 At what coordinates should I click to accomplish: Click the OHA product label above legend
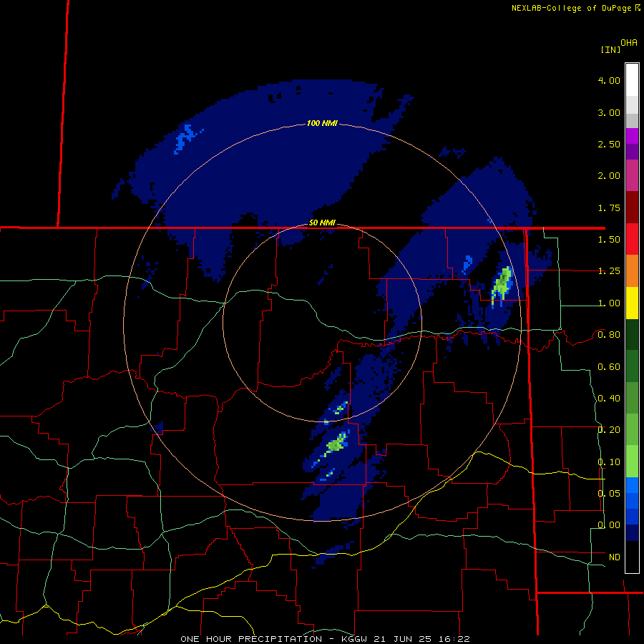[x=629, y=42]
